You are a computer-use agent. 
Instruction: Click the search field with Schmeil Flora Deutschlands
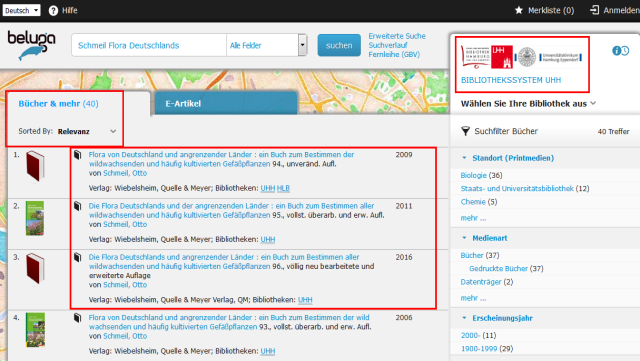(149, 45)
